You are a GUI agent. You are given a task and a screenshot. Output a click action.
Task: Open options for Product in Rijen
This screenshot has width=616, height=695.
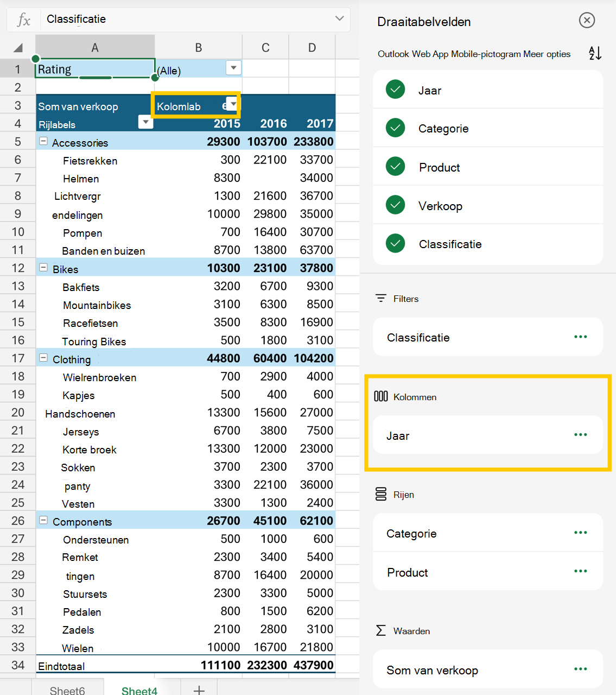coord(580,571)
